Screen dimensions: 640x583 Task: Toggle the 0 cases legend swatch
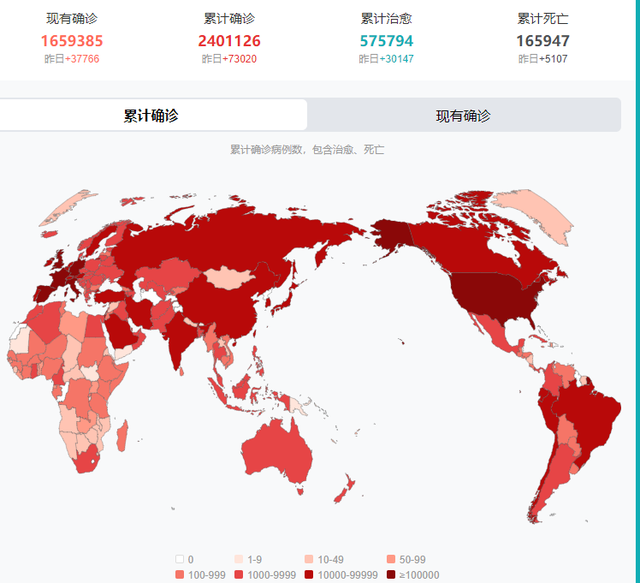click(x=179, y=559)
